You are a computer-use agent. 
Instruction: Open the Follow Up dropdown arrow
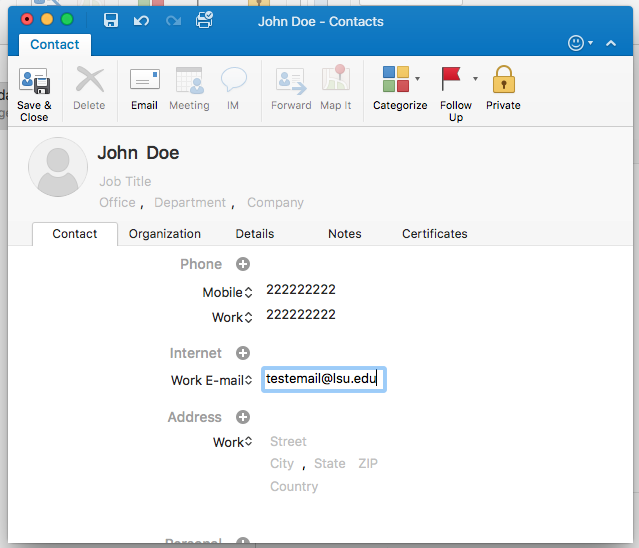point(475,78)
